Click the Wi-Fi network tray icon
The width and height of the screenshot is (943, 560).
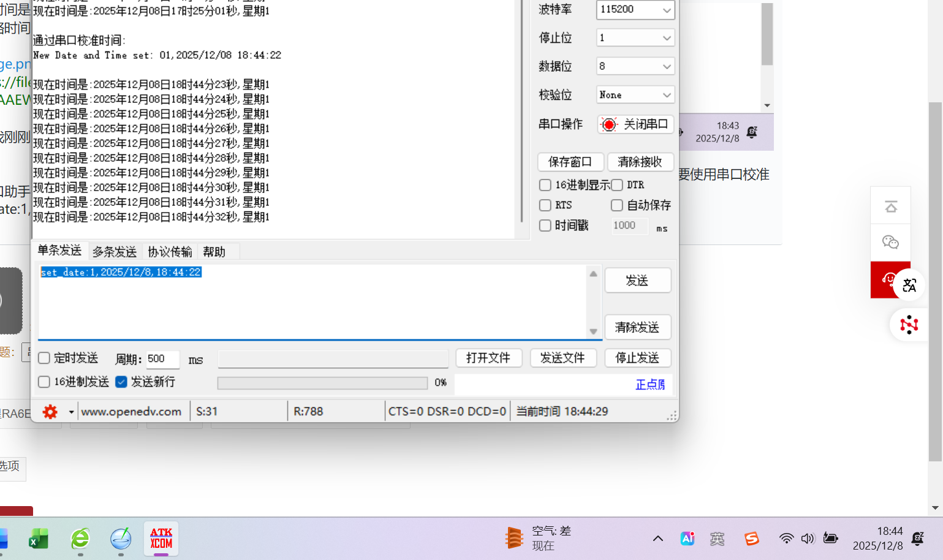(x=786, y=539)
